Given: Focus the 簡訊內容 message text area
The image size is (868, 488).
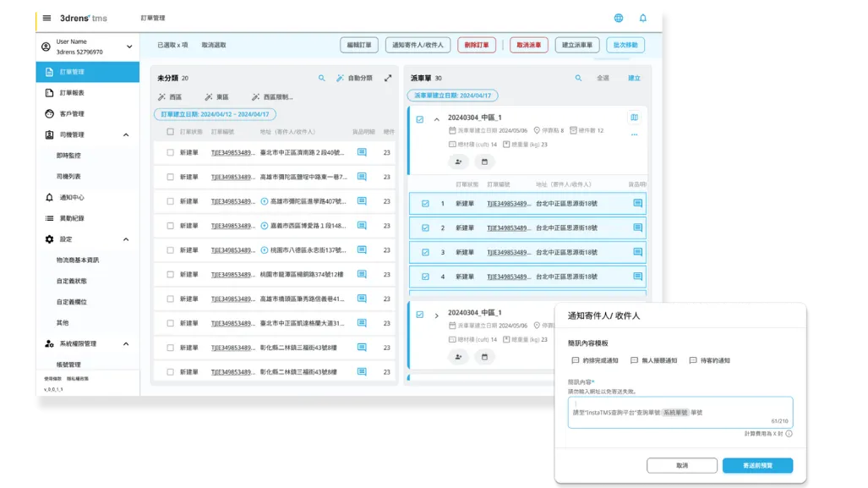Looking at the screenshot, I should coord(680,412).
